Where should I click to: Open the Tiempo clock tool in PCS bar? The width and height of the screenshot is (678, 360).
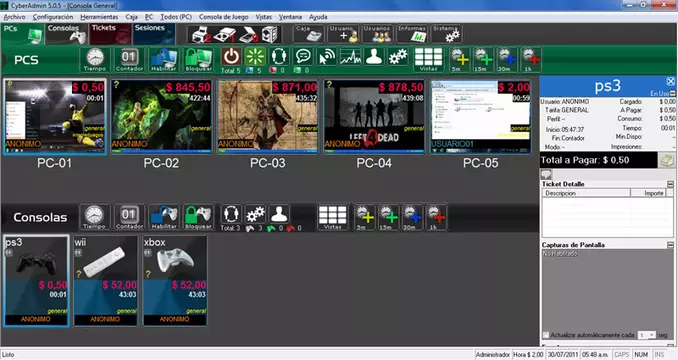click(x=95, y=59)
